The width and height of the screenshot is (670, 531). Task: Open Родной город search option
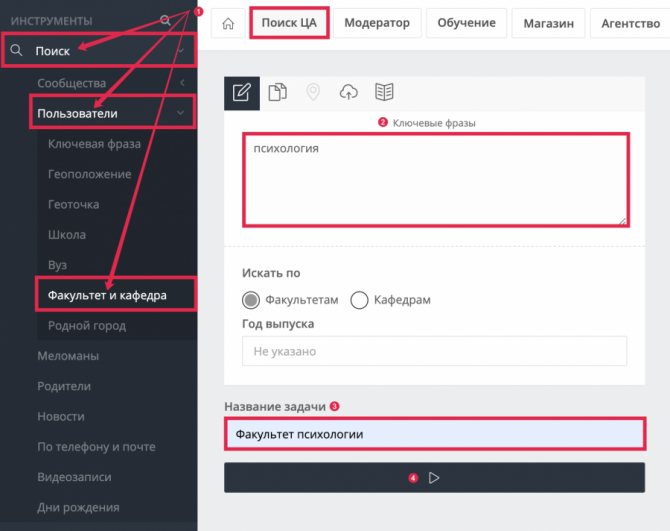87,326
